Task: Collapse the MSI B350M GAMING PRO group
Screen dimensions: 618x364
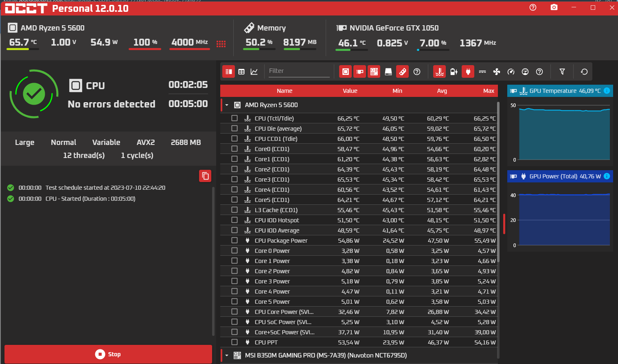Action: pyautogui.click(x=227, y=355)
